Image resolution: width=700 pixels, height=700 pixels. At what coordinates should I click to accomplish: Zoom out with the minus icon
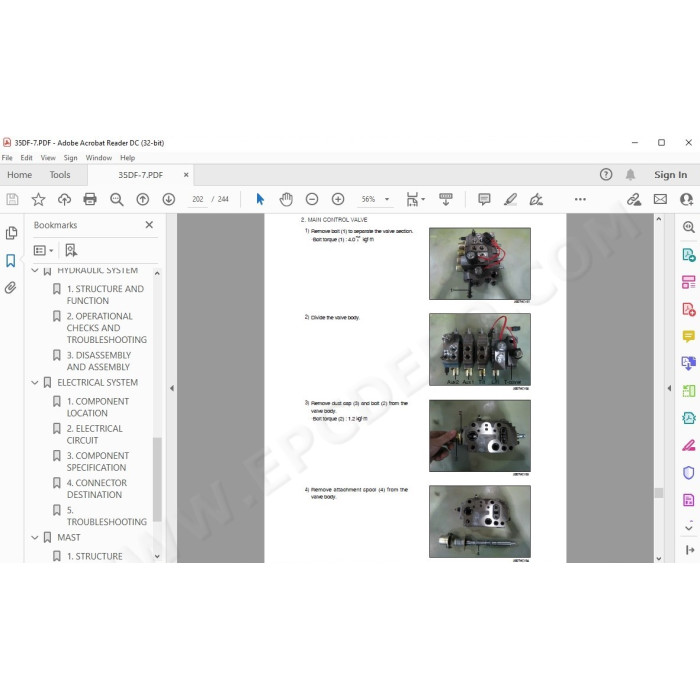tap(312, 199)
